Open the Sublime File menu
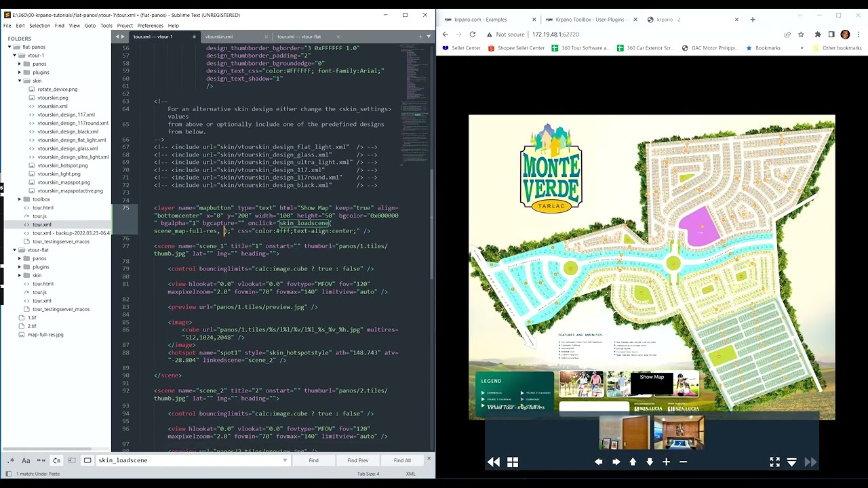 [7, 26]
